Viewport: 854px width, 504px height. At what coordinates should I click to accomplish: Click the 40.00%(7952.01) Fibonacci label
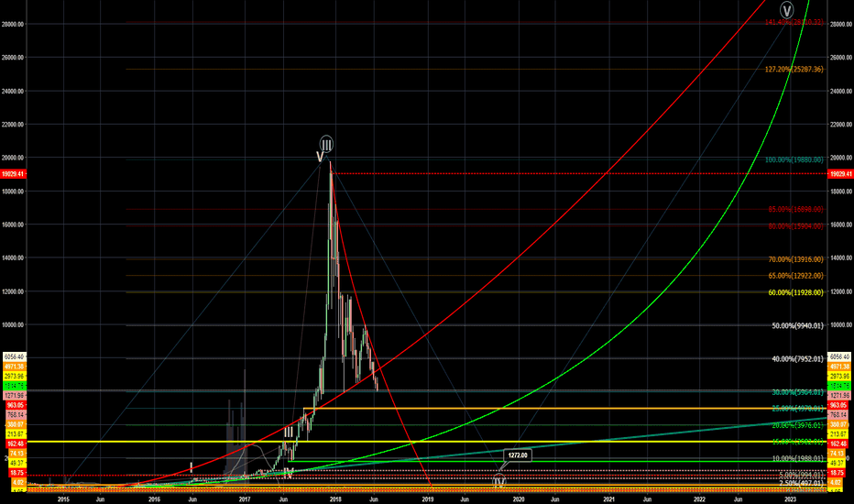coord(797,359)
